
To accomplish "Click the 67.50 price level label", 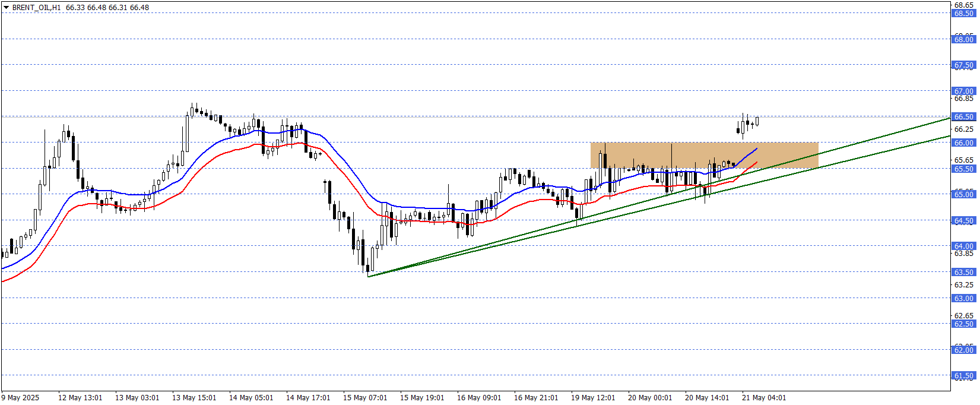I will coord(963,65).
